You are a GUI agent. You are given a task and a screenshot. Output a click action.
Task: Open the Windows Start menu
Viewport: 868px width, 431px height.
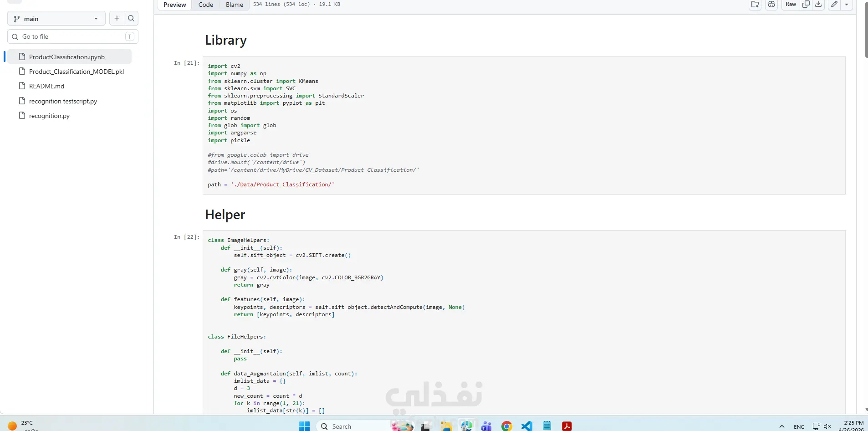[x=304, y=426]
